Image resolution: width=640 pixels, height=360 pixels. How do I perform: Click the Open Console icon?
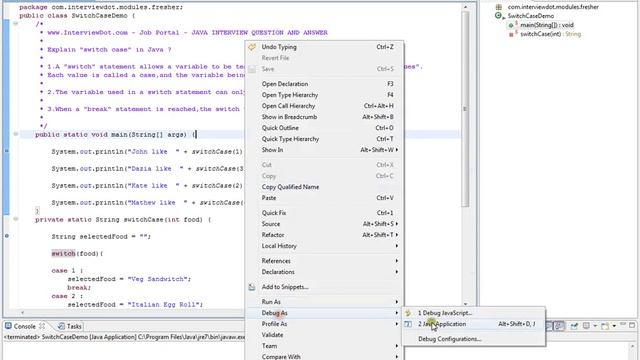605,326
